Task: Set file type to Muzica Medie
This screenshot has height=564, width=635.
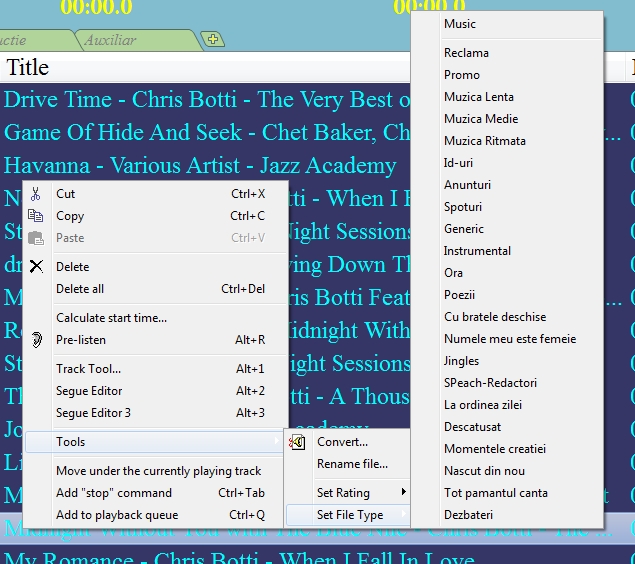Action: click(x=507, y=119)
